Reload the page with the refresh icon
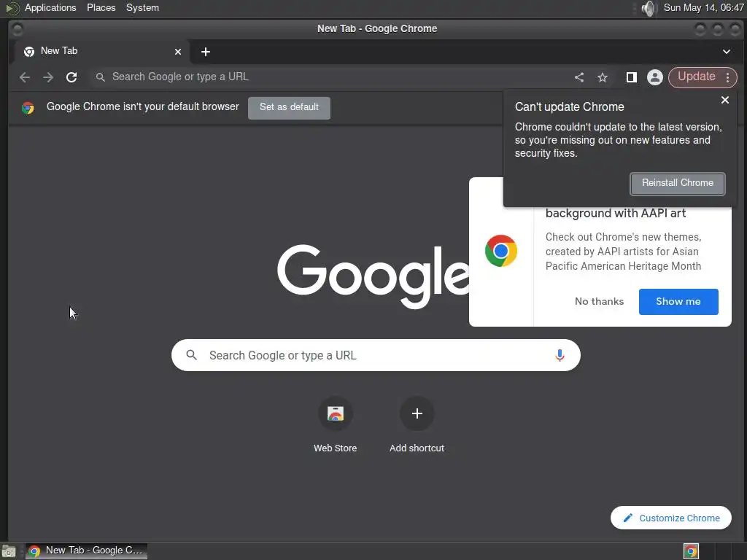Viewport: 747px width, 560px height. click(x=71, y=77)
